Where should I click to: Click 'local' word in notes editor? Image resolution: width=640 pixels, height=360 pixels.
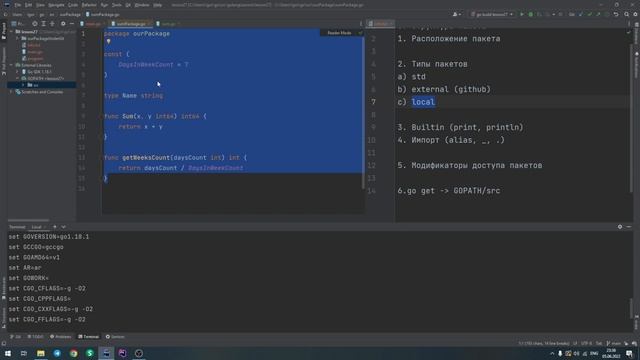coord(423,102)
